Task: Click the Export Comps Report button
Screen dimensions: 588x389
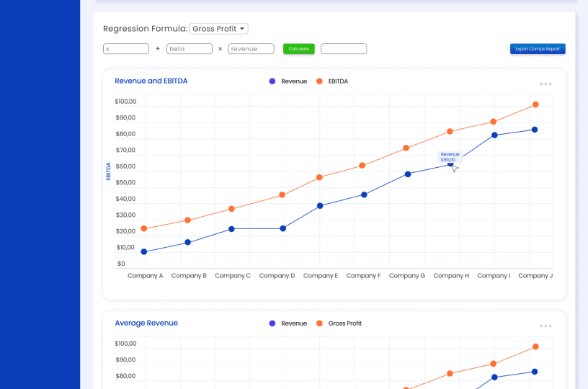Action: coord(538,49)
